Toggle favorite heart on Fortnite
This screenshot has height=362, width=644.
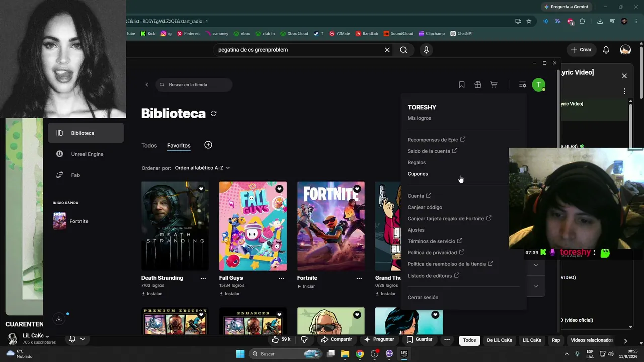tap(357, 189)
